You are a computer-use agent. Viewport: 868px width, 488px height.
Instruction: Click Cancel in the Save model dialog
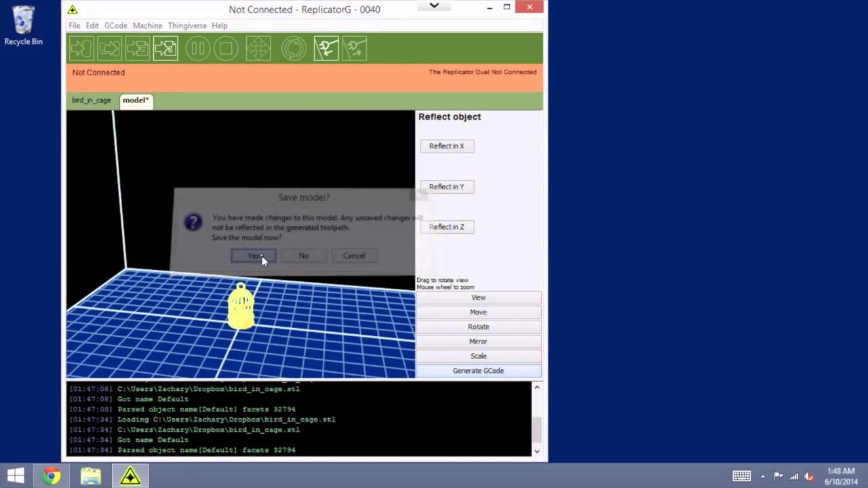click(x=354, y=256)
